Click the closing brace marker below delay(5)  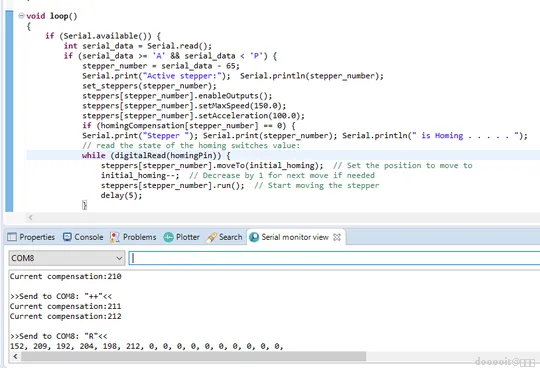point(84,205)
